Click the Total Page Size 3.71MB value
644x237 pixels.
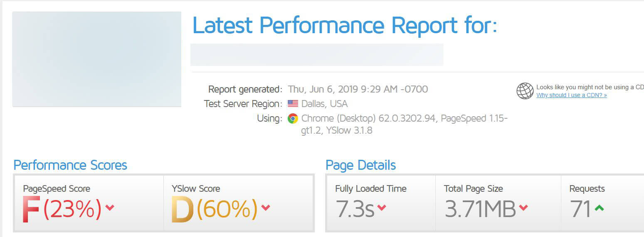[480, 209]
